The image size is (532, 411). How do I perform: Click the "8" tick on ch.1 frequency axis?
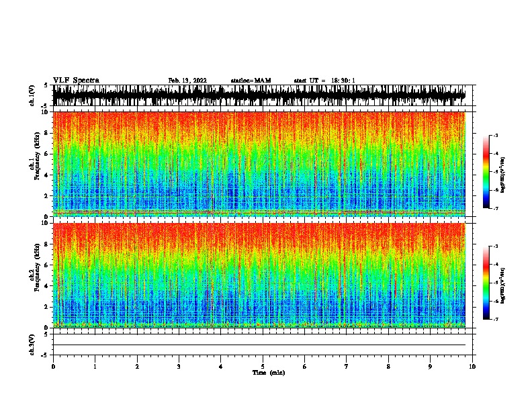[46, 133]
